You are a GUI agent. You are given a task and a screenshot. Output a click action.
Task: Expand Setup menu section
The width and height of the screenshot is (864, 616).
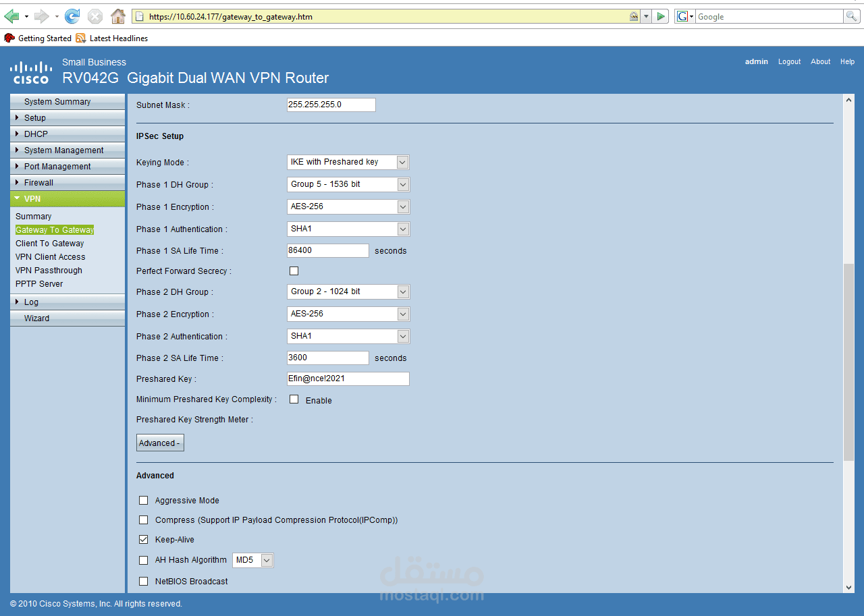(x=67, y=118)
